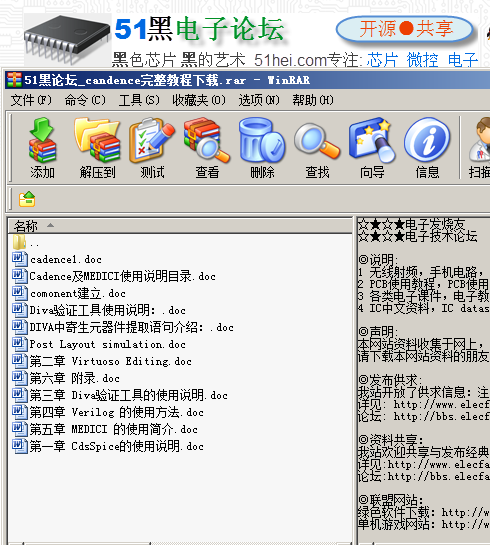
Task: Open the 帮助(H) menu
Action: pyautogui.click(x=313, y=100)
